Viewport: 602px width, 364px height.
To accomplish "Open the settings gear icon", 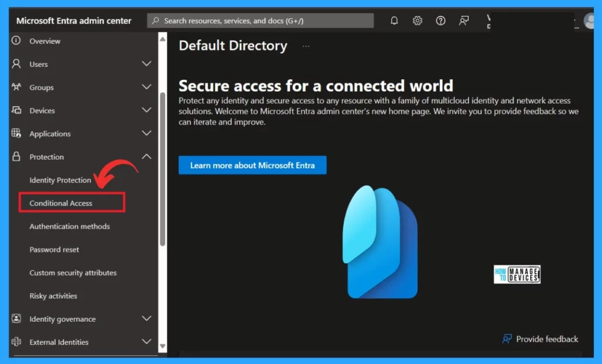I will [x=417, y=21].
